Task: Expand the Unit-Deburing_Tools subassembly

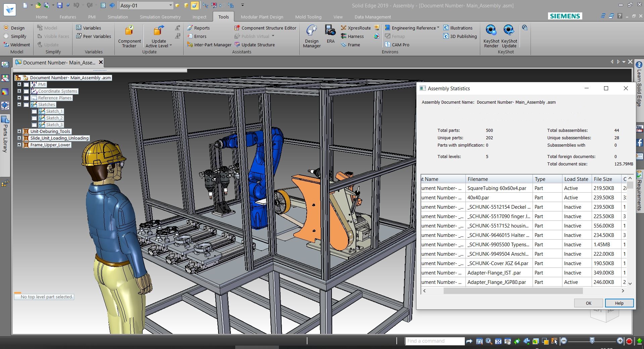Action: 19,131
